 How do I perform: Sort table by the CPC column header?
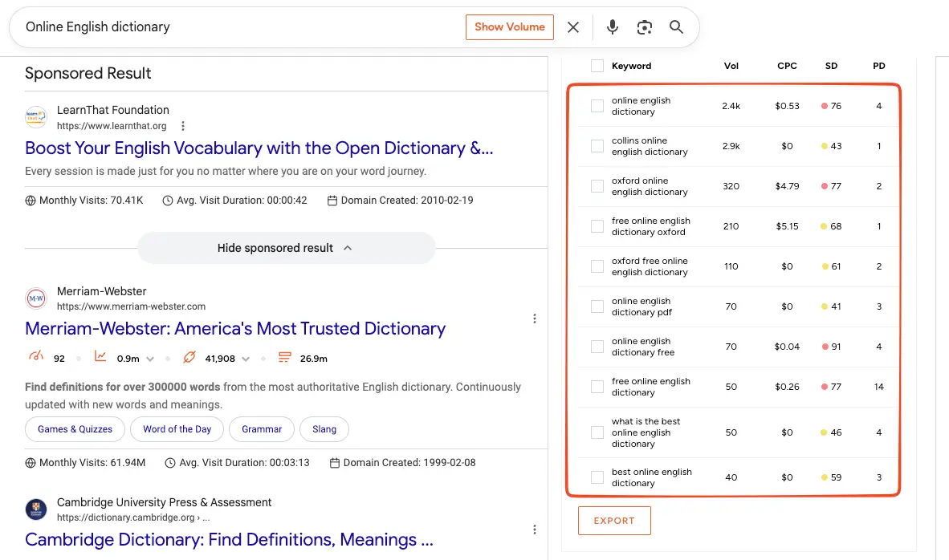[787, 66]
